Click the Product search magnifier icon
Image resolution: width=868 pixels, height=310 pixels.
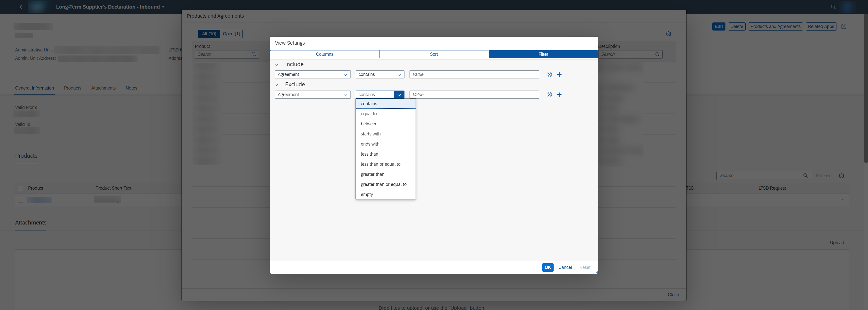[x=254, y=54]
